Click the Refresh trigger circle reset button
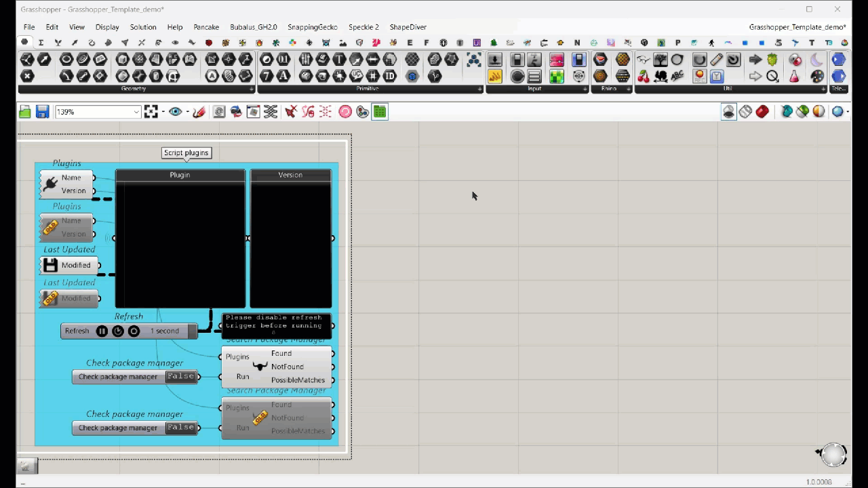Screen dimensions: 868x488 [x=134, y=331]
